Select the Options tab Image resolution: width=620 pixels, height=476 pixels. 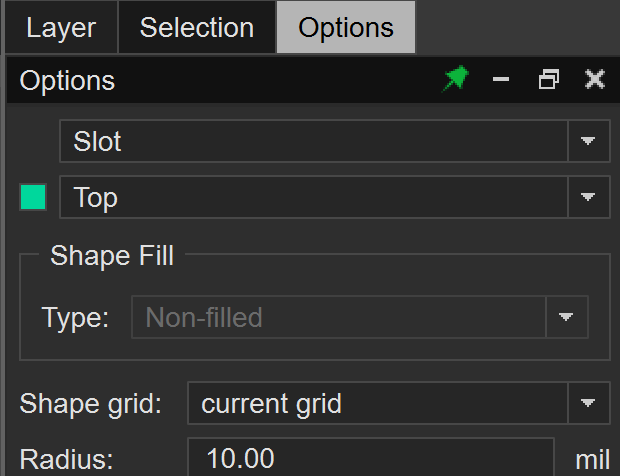(345, 28)
